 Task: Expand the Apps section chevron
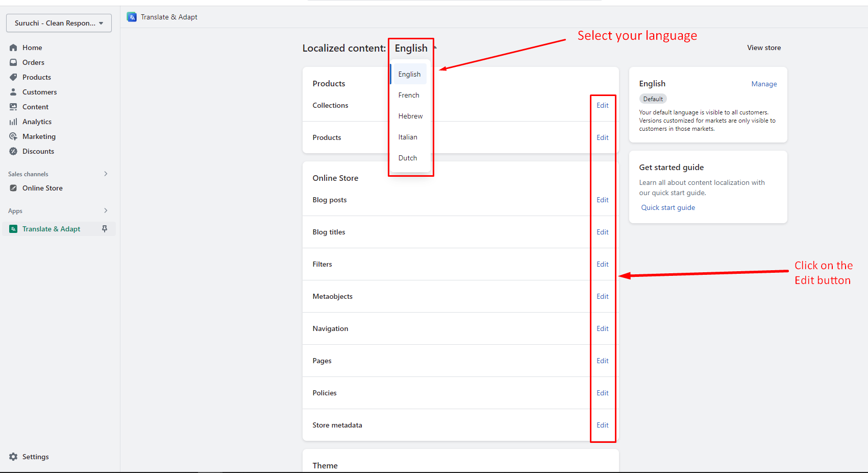[x=106, y=210]
